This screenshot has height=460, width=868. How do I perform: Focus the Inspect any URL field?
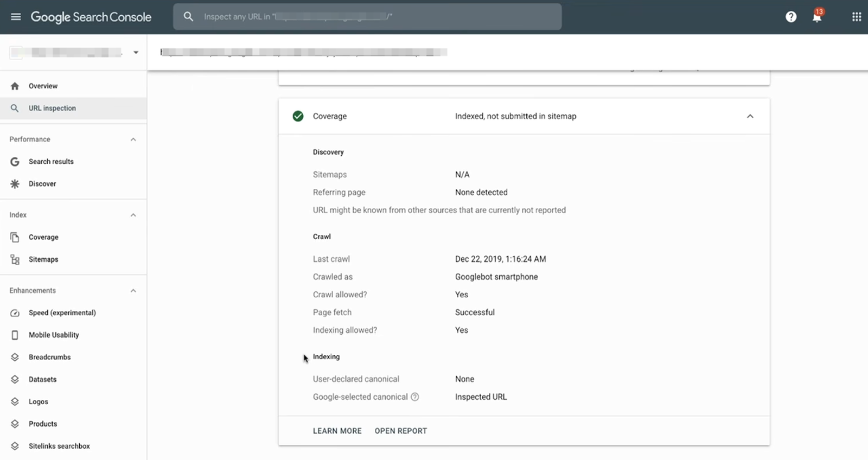[367, 17]
